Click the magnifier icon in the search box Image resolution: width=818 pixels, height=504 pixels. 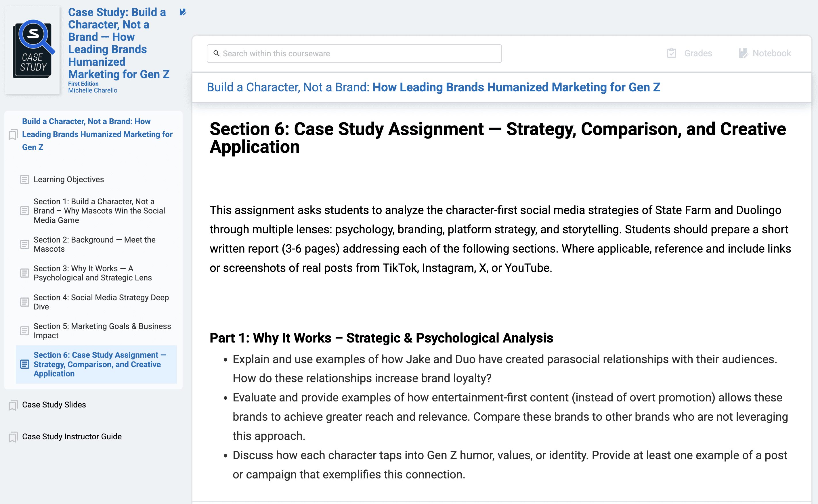216,53
